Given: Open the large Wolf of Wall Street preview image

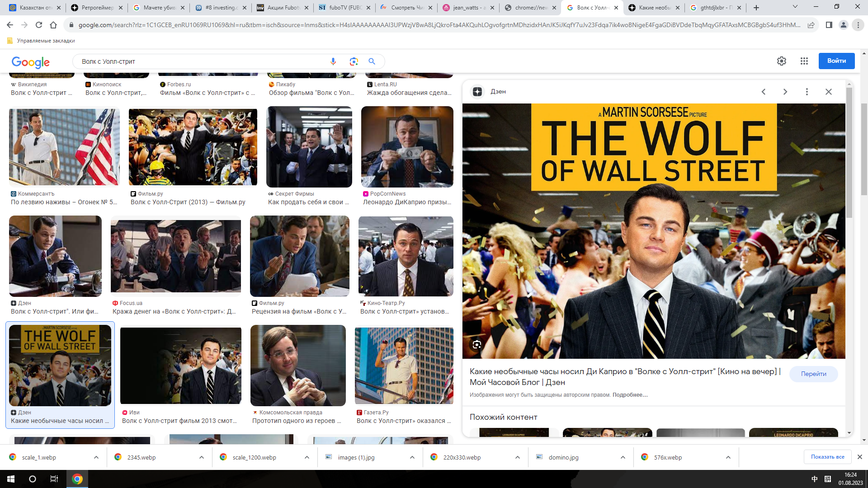Looking at the screenshot, I should pyautogui.click(x=654, y=231).
